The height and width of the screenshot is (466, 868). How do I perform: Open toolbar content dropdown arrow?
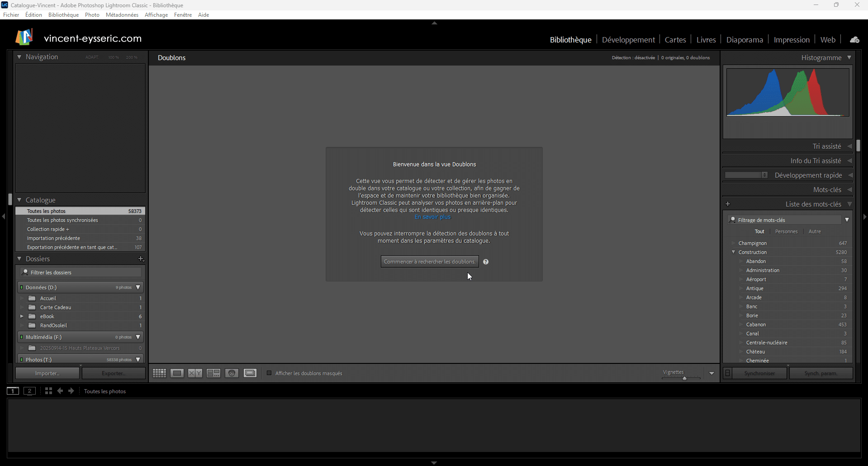click(x=711, y=373)
